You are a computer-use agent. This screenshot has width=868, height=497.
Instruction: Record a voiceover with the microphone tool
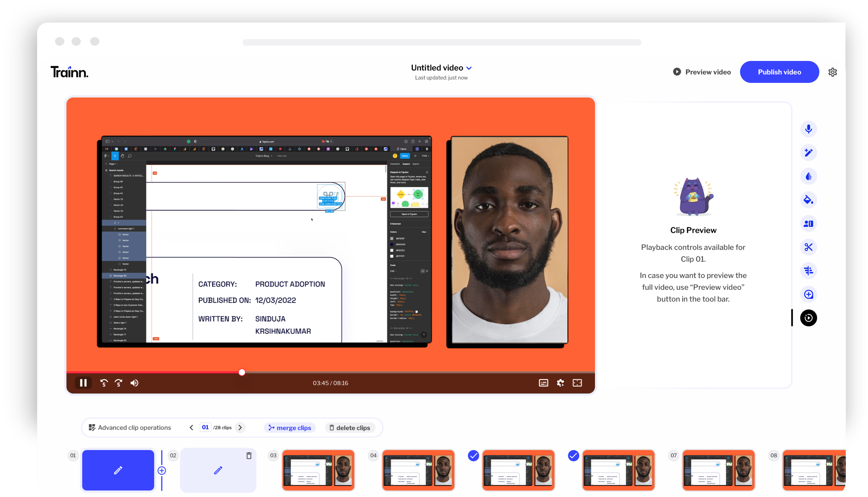click(808, 129)
